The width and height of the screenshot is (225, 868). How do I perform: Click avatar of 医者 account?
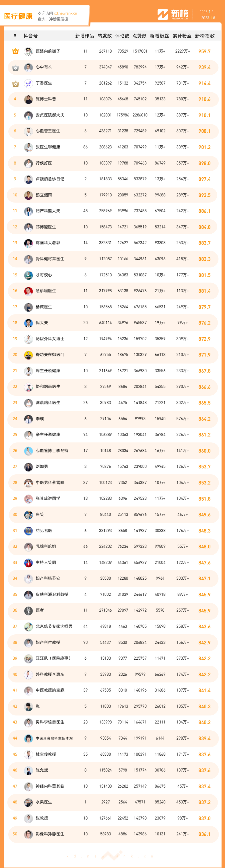click(x=29, y=610)
